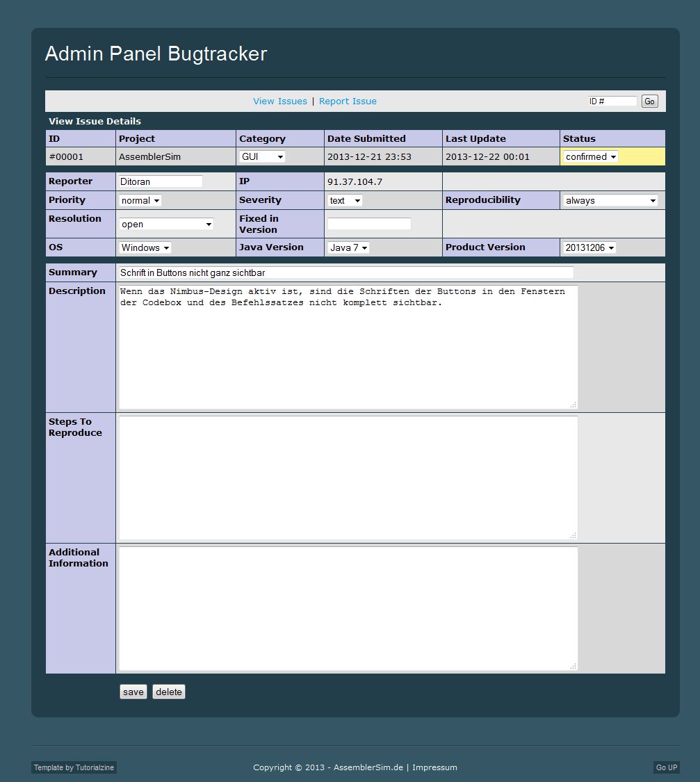The width and height of the screenshot is (700, 782).
Task: Open the OS dropdown set to Windows
Action: coord(144,247)
